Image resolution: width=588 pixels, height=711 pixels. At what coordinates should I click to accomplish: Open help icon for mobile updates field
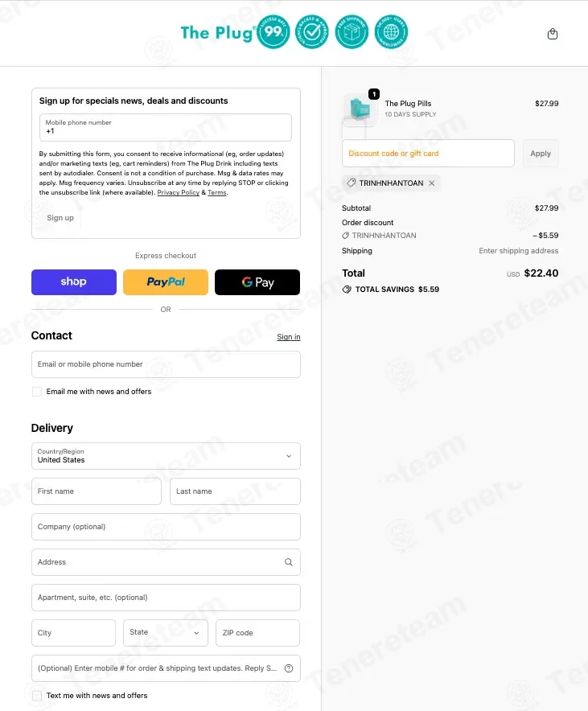[289, 668]
